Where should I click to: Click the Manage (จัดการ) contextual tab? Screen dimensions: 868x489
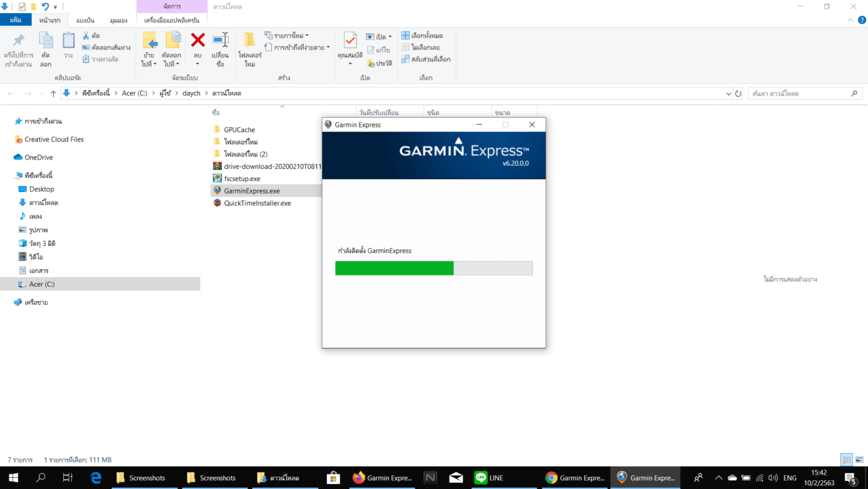point(172,6)
